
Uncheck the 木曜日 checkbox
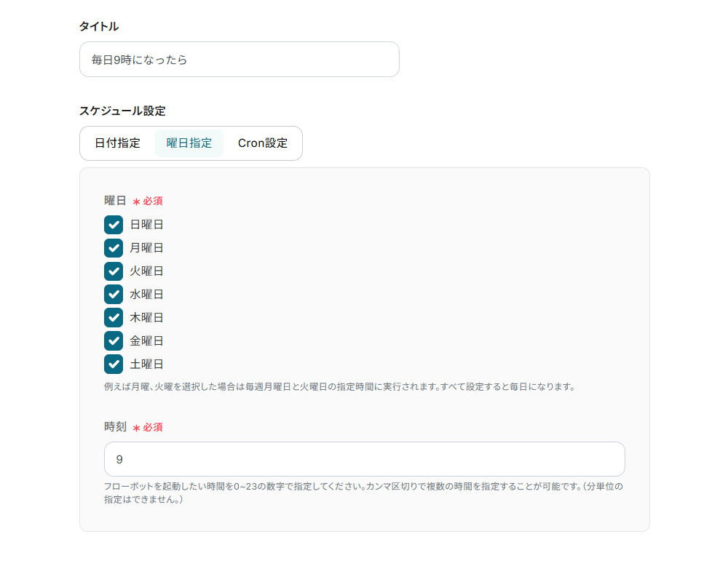tap(114, 317)
